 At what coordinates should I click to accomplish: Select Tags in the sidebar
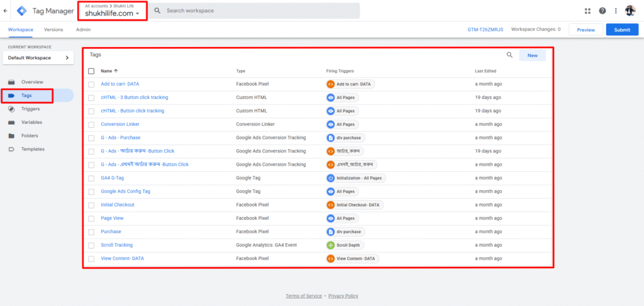(x=37, y=96)
